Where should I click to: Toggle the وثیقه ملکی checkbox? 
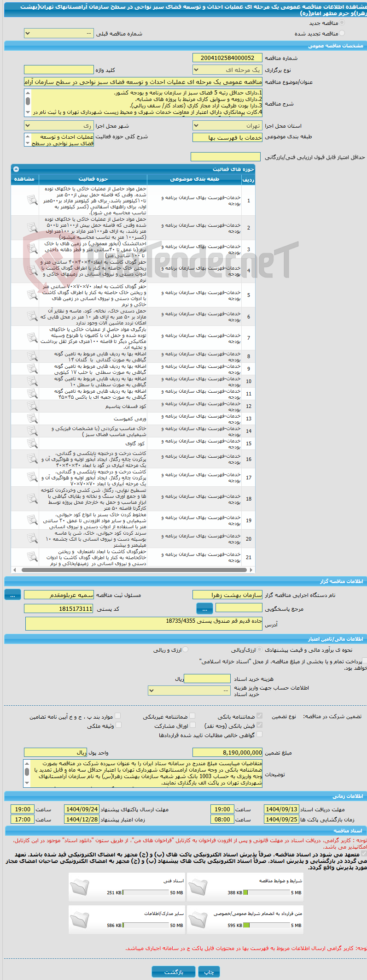click(118, 725)
